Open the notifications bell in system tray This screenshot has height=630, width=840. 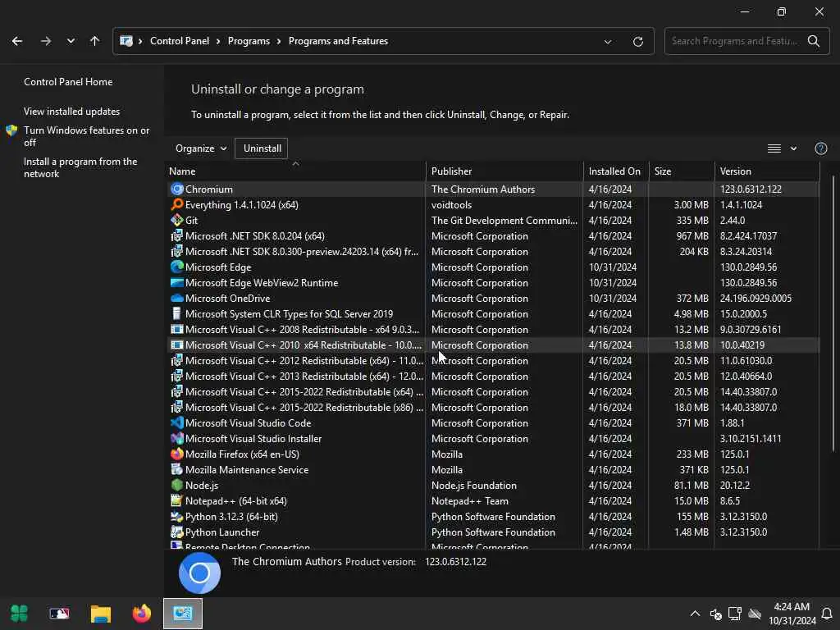pyautogui.click(x=827, y=614)
